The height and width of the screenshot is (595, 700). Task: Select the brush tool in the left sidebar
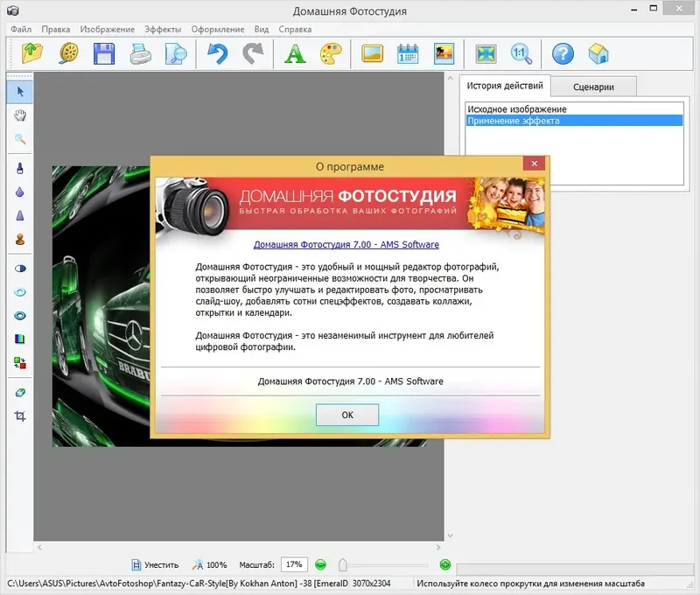[20, 168]
